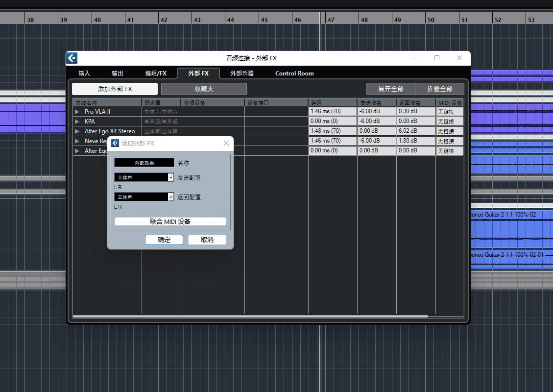The image size is (553, 392).
Task: Minimize the 音频连接 window
Action: click(415, 58)
